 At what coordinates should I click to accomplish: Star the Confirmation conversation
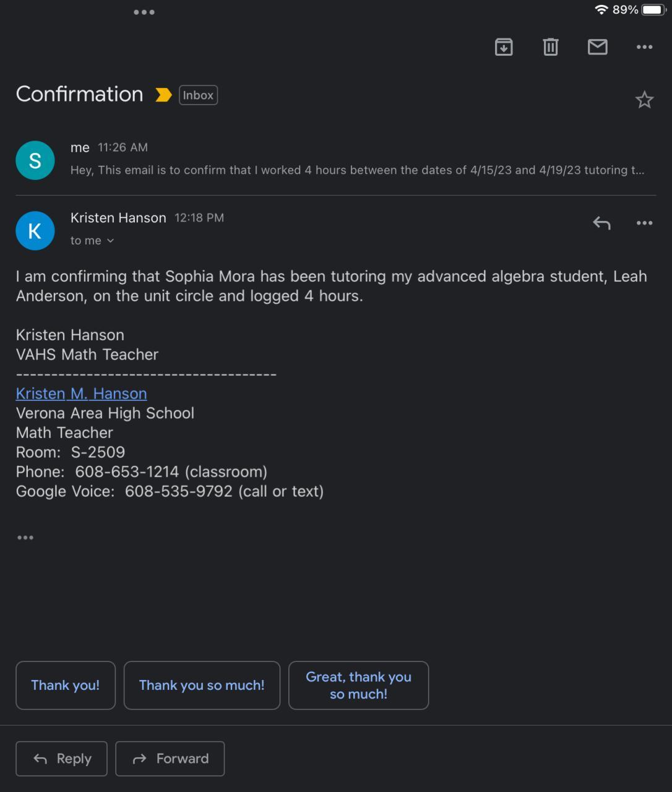pos(644,100)
